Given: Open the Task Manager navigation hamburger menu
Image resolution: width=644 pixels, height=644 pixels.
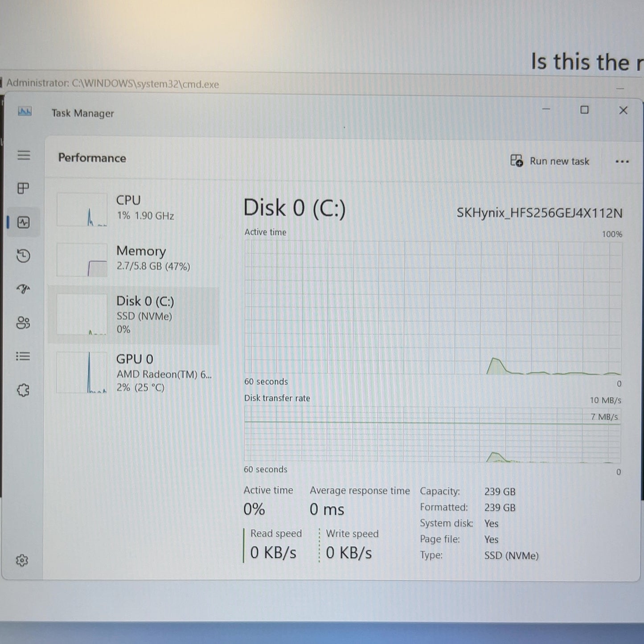Looking at the screenshot, I should pos(24,155).
